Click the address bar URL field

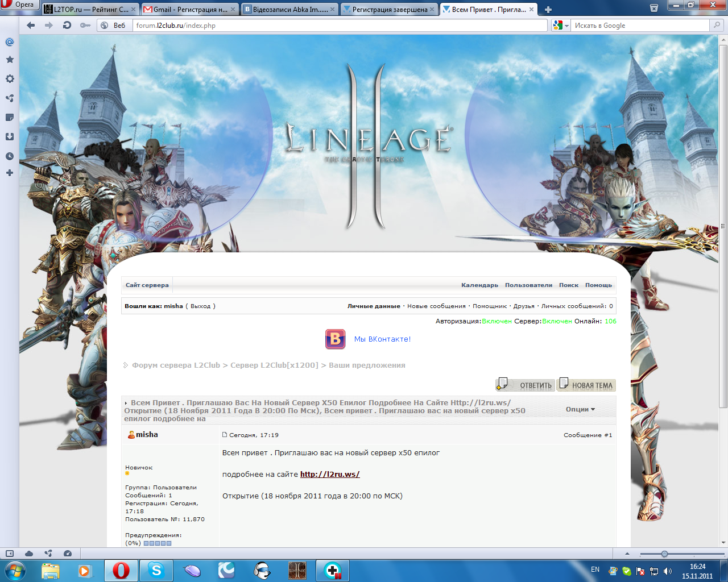click(340, 25)
